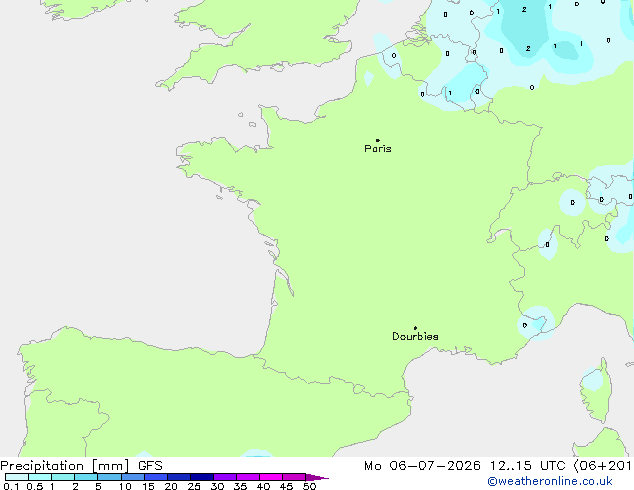Select the Paris location dot marker
The width and height of the screenshot is (634, 490).
tap(378, 140)
